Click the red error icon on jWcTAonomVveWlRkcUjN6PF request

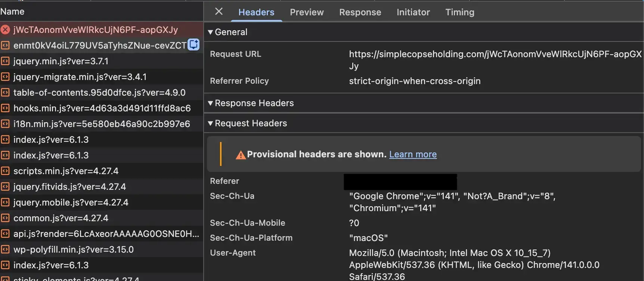click(x=5, y=30)
